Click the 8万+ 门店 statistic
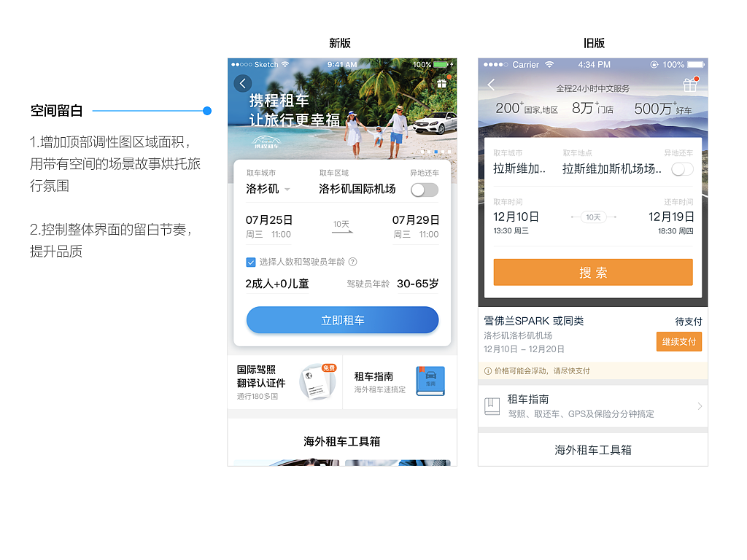Screen dimensions: 747x560 (592, 108)
